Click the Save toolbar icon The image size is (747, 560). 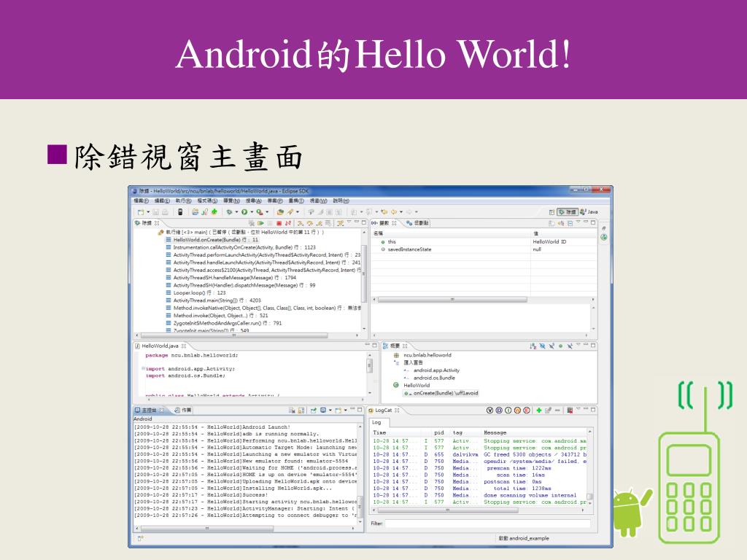click(x=155, y=212)
